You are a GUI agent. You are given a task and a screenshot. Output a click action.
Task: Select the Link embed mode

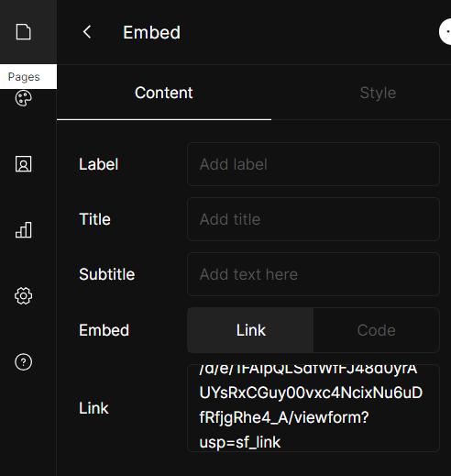[250, 330]
